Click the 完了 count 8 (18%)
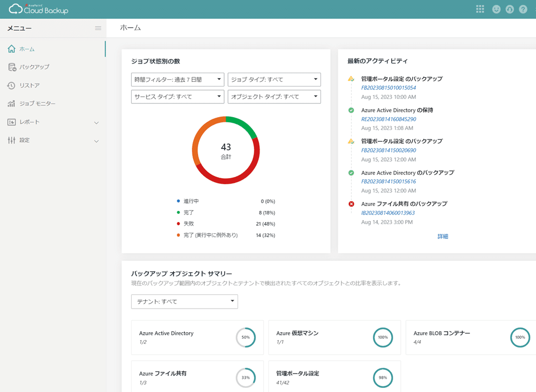 click(x=267, y=212)
